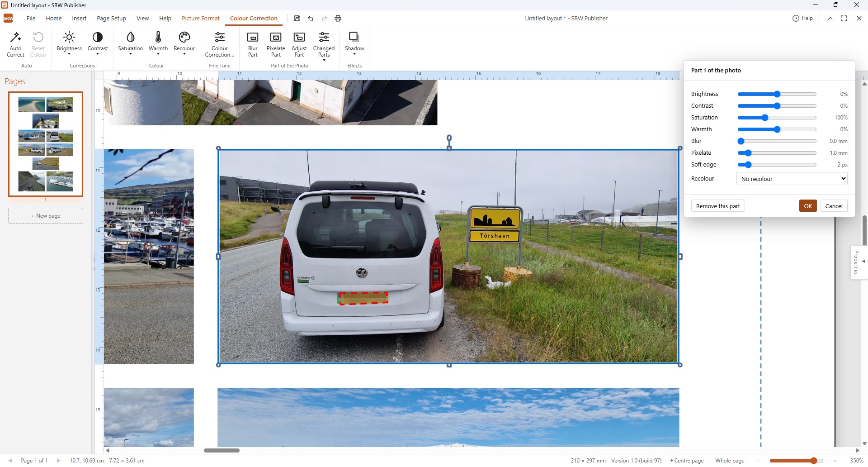Collapse the ribbon with the caret icon

click(x=830, y=19)
